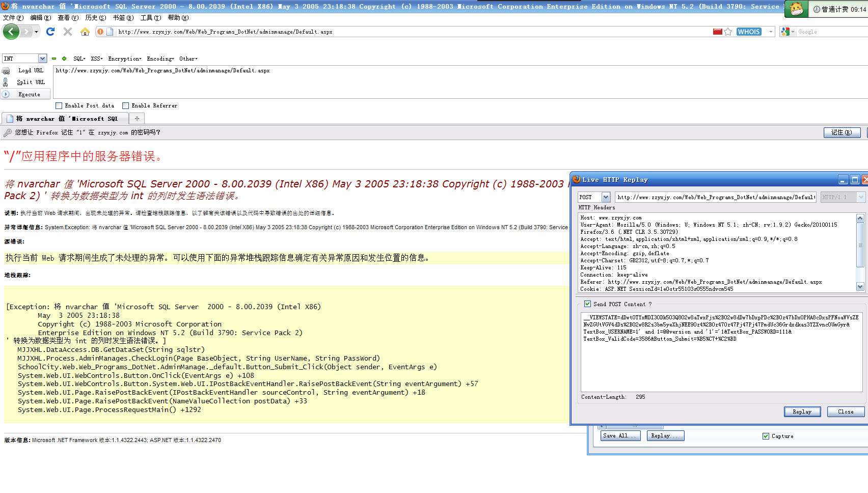Toggle Send POST Content checkbox
868x493 pixels.
coord(588,304)
